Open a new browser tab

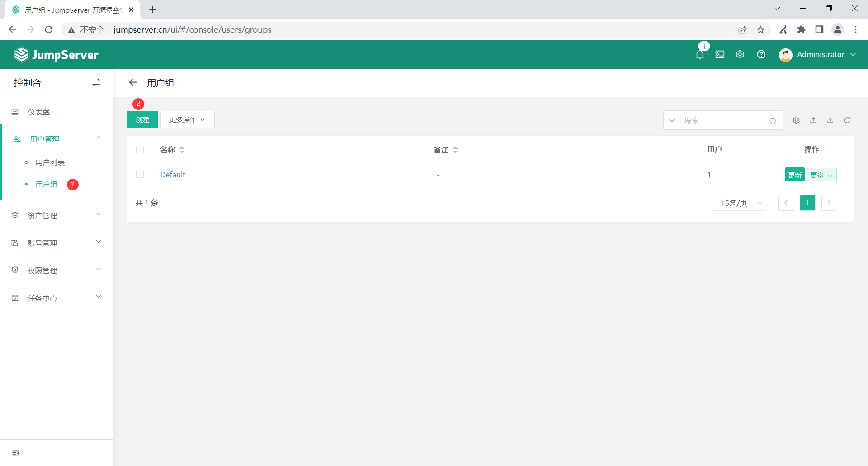point(153,10)
